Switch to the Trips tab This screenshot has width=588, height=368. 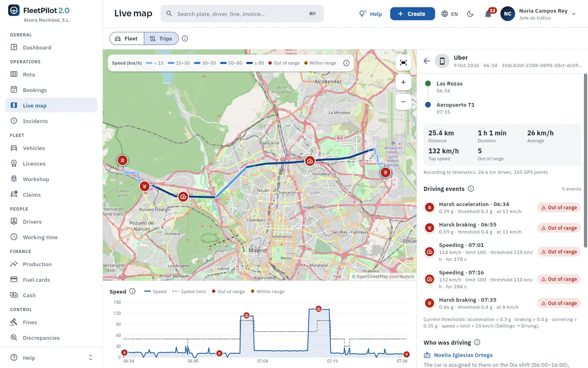pos(161,38)
